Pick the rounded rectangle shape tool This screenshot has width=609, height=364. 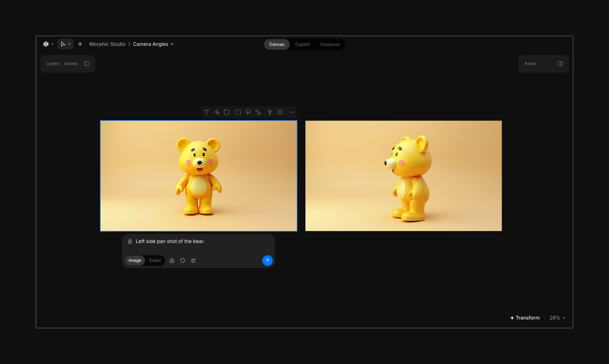[227, 112]
